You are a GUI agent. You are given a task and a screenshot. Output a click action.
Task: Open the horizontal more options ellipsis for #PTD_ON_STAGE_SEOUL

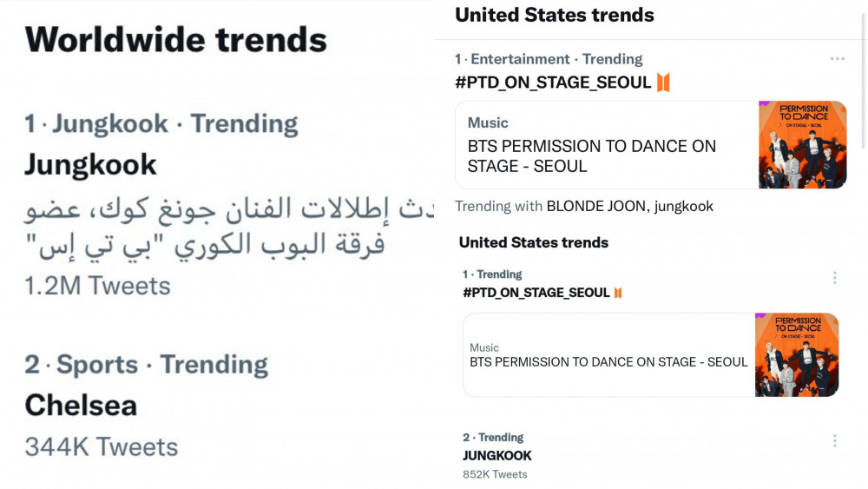(837, 59)
